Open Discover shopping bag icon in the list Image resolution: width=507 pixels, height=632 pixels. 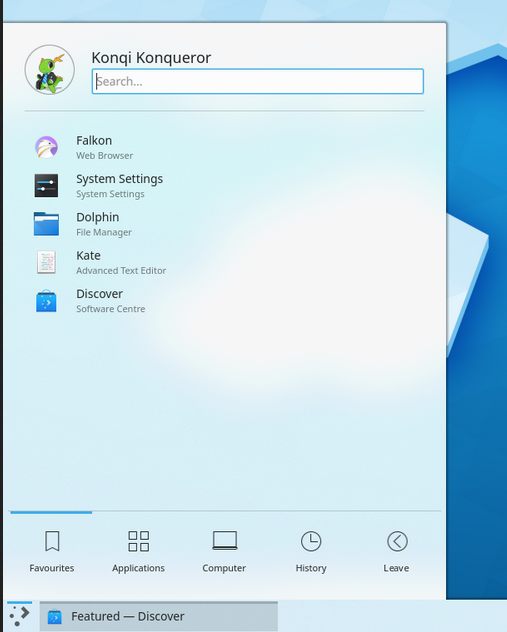pos(46,301)
